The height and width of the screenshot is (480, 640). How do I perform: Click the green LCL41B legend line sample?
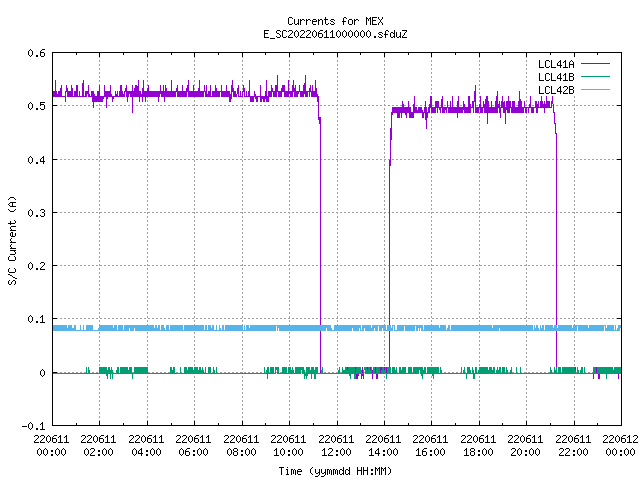(x=595, y=76)
